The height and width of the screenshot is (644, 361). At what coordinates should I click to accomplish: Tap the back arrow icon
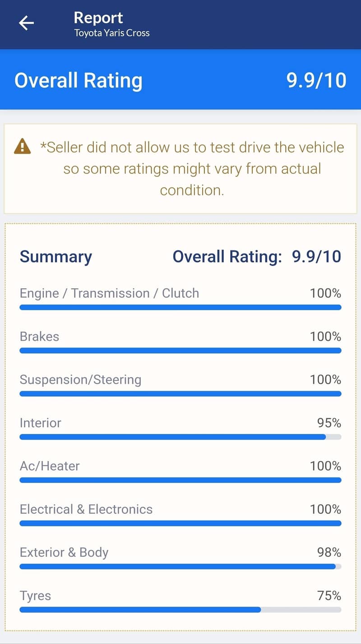(26, 23)
